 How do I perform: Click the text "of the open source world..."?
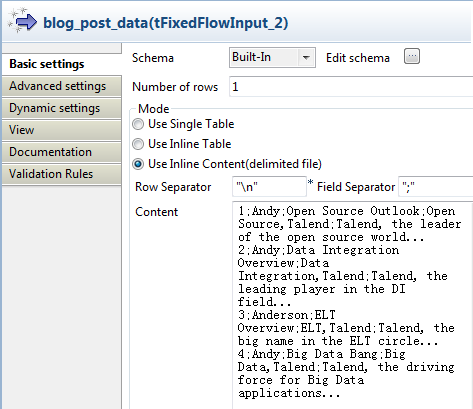(331, 237)
